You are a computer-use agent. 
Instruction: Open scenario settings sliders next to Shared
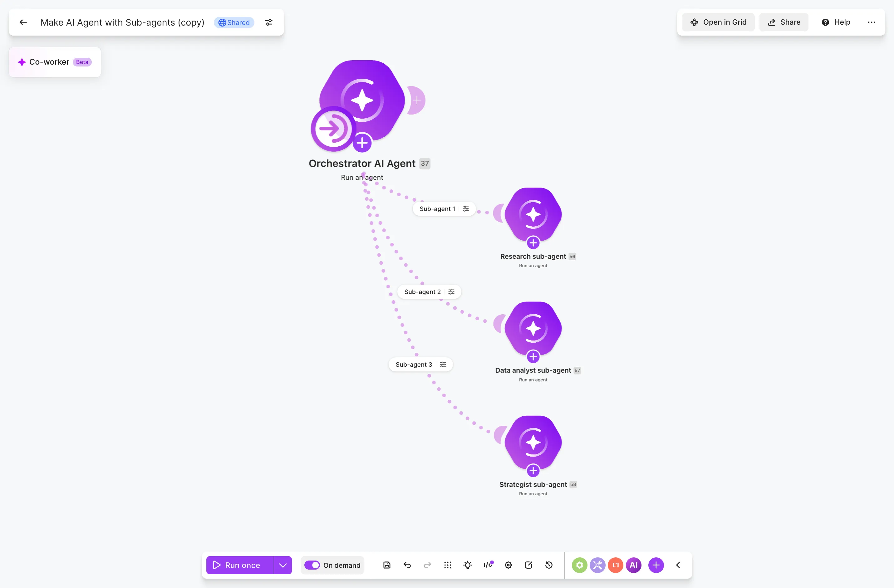269,22
